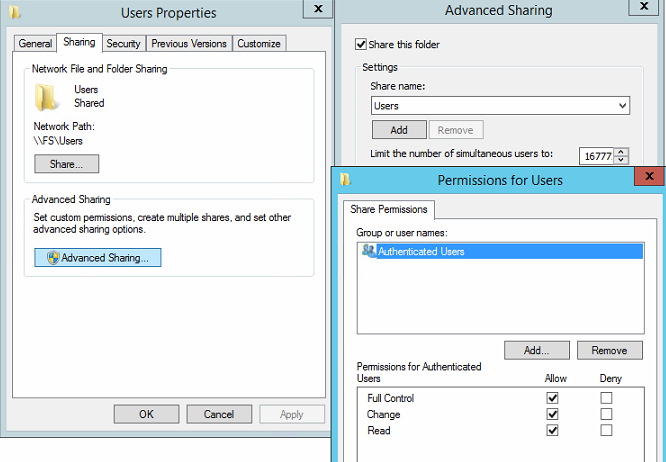The image size is (666, 462).
Task: Click Add... in Permissions for Users
Action: click(x=537, y=350)
